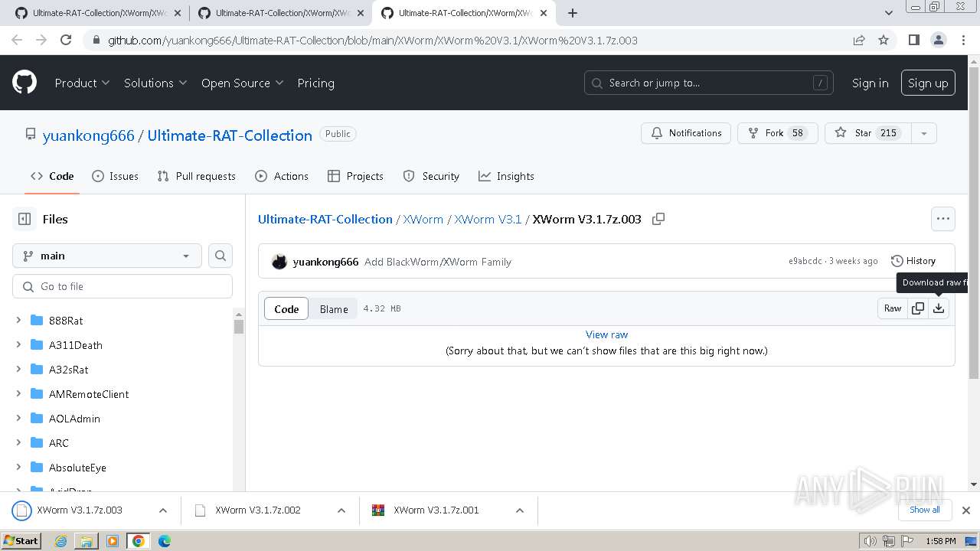Open the more file actions ellipsis
The height and width of the screenshot is (551, 980).
click(943, 219)
